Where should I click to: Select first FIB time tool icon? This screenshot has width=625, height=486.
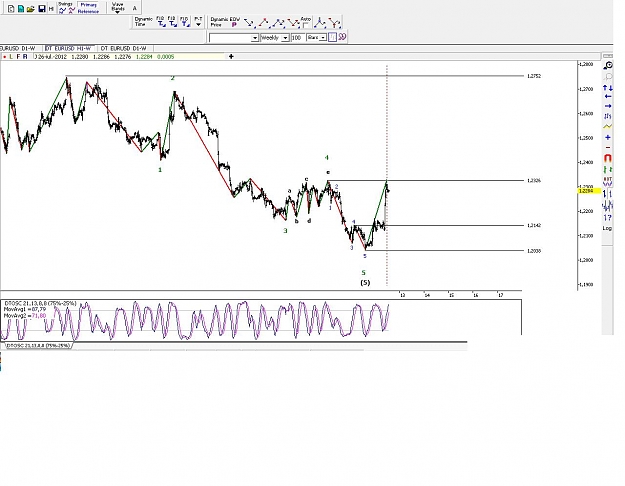pyautogui.click(x=161, y=22)
